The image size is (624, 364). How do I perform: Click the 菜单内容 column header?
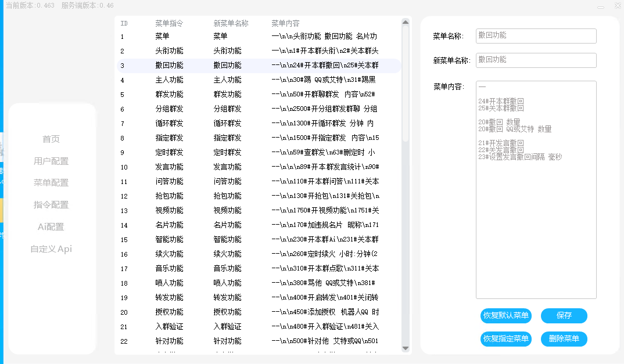click(x=285, y=23)
